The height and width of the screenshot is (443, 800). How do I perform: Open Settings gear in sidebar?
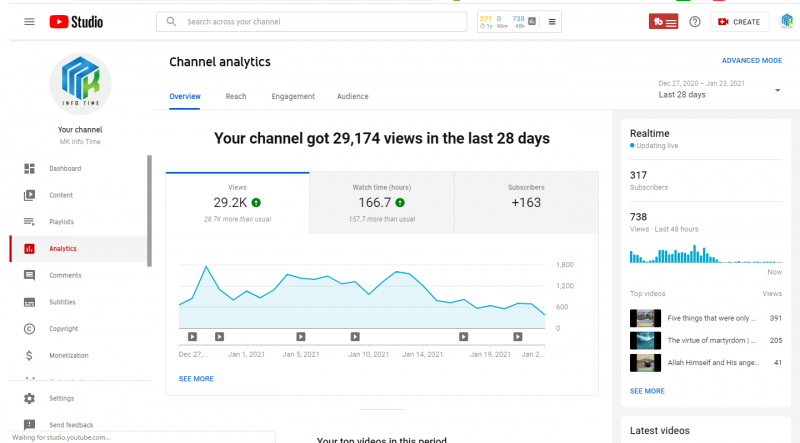coord(30,399)
